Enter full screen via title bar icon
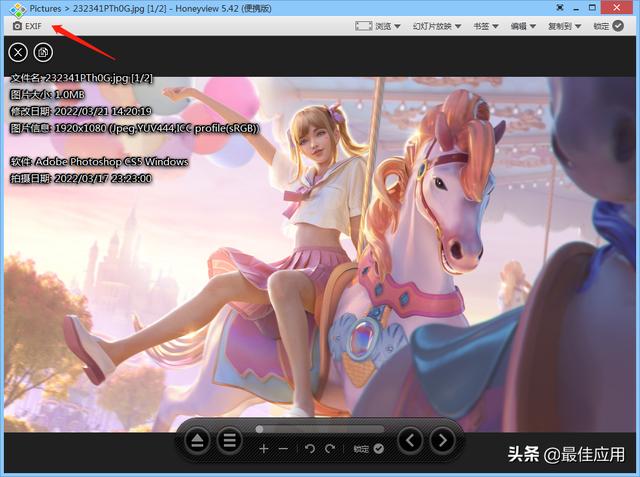The height and width of the screenshot is (477, 640). 560,8
